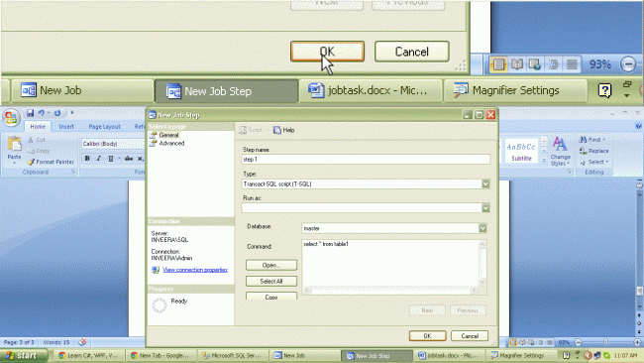The height and width of the screenshot is (363, 644).
Task: Zoom in with the plus button in Word status bar
Action: 637,342
